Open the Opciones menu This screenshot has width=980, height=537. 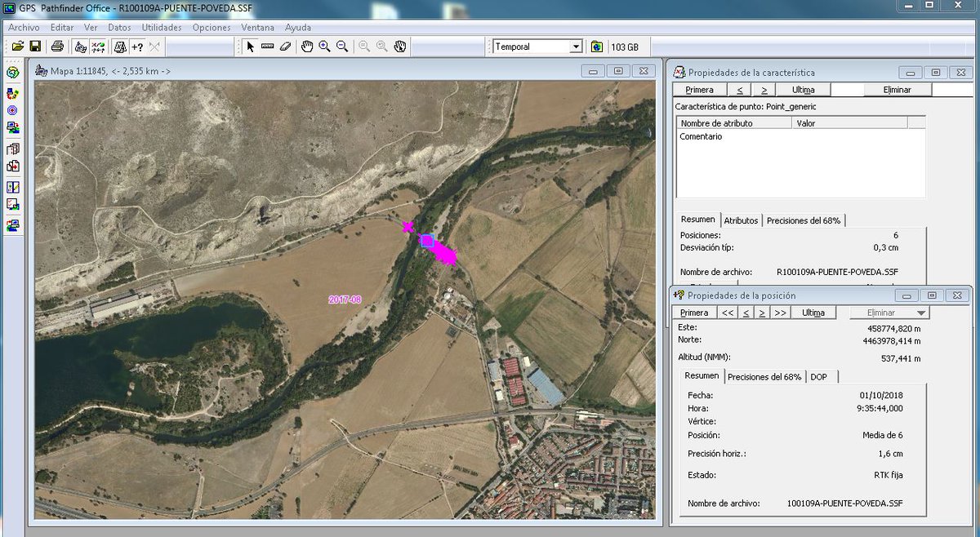(212, 27)
